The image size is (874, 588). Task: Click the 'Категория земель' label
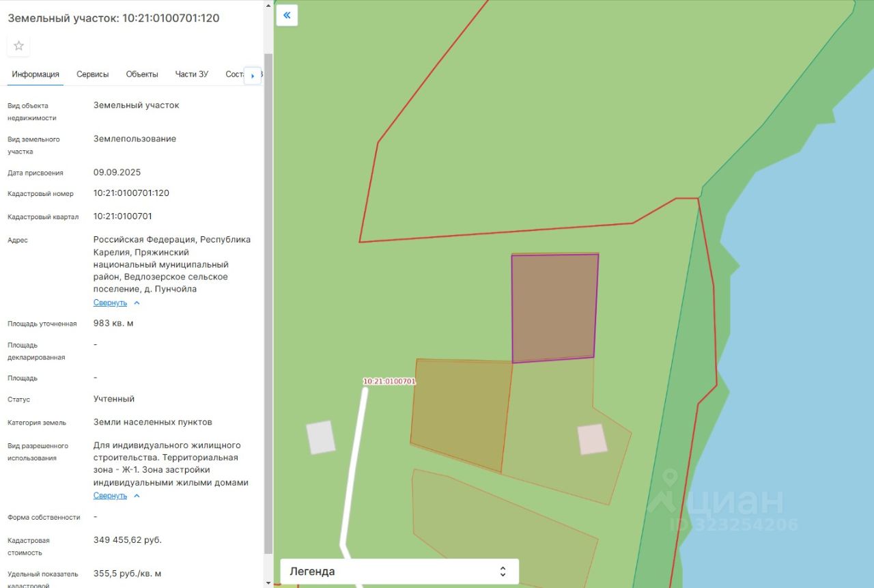37,423
